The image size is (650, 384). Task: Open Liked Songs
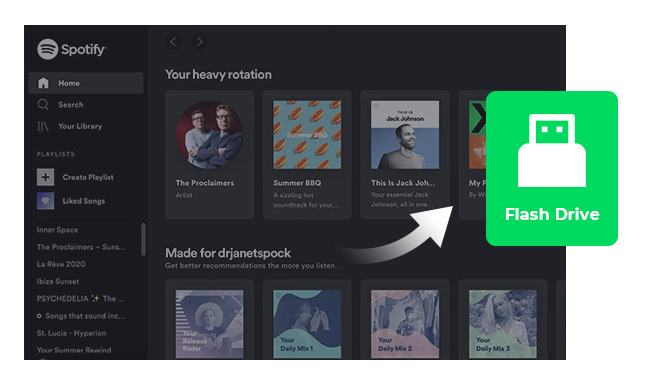click(84, 201)
